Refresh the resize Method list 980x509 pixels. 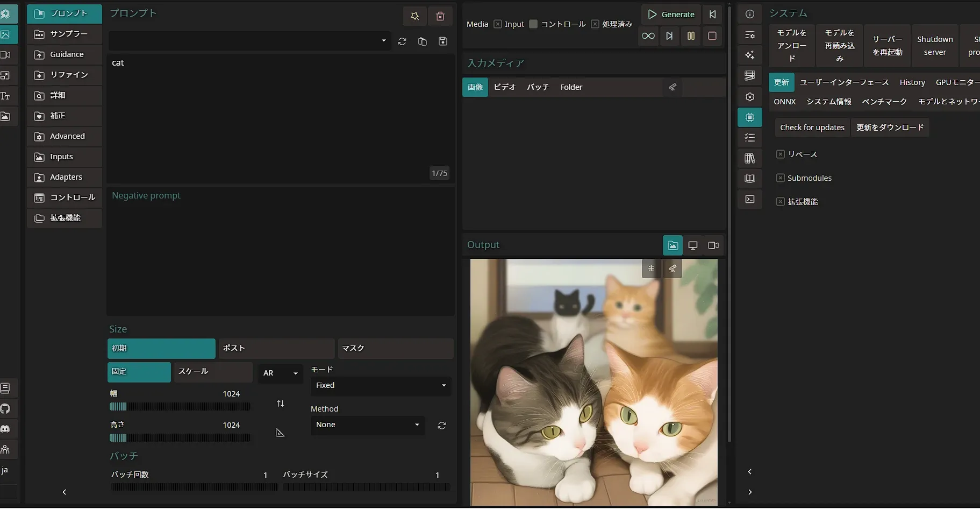click(442, 426)
